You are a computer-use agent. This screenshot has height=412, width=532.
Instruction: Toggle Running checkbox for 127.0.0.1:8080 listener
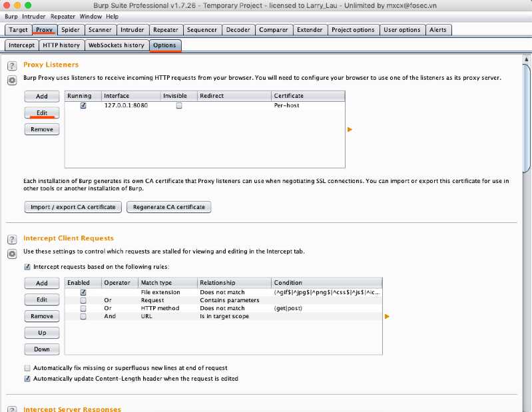point(83,105)
